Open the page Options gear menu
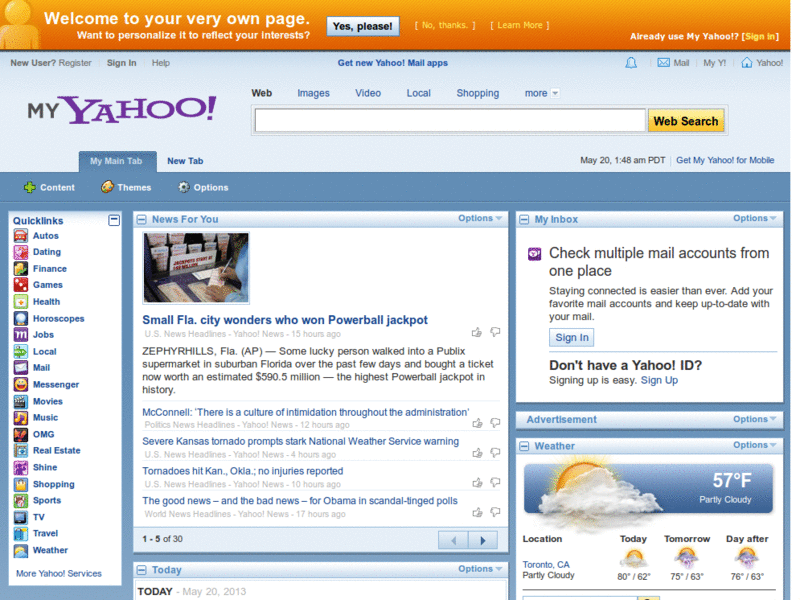Image resolution: width=800 pixels, height=600 pixels. (203, 188)
